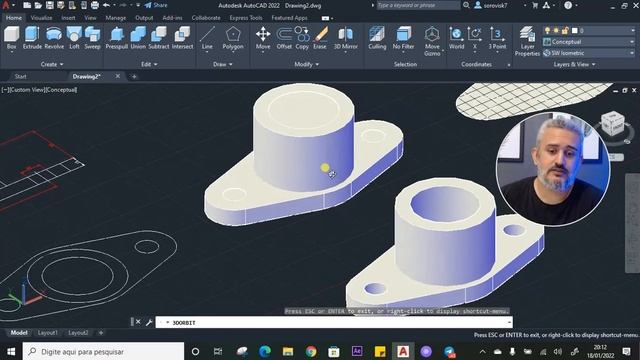Viewport: 640px width, 360px height.
Task: Add a new layout with plus button
Action: (101, 333)
